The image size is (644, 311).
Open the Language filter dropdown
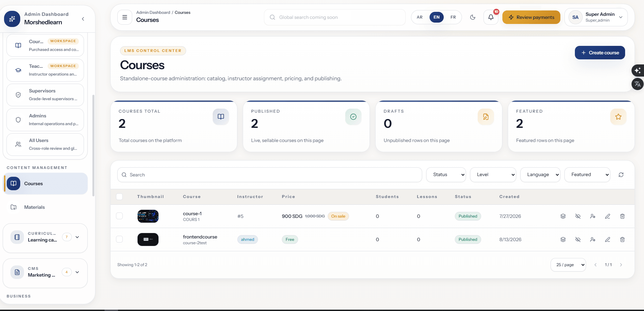(x=540, y=175)
